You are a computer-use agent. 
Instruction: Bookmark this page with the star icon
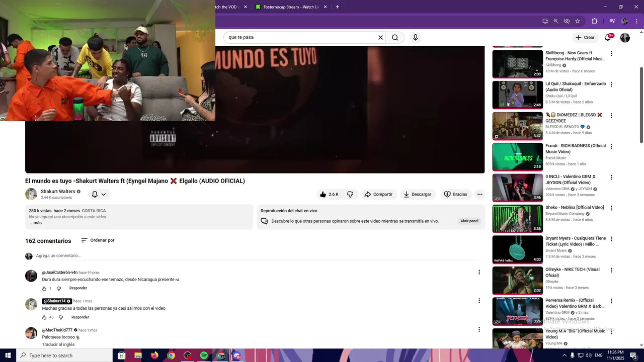[578, 21]
